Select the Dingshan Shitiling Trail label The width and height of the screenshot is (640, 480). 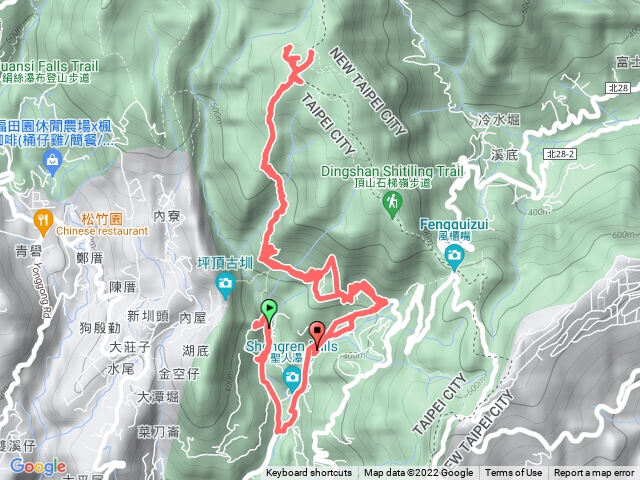click(392, 176)
